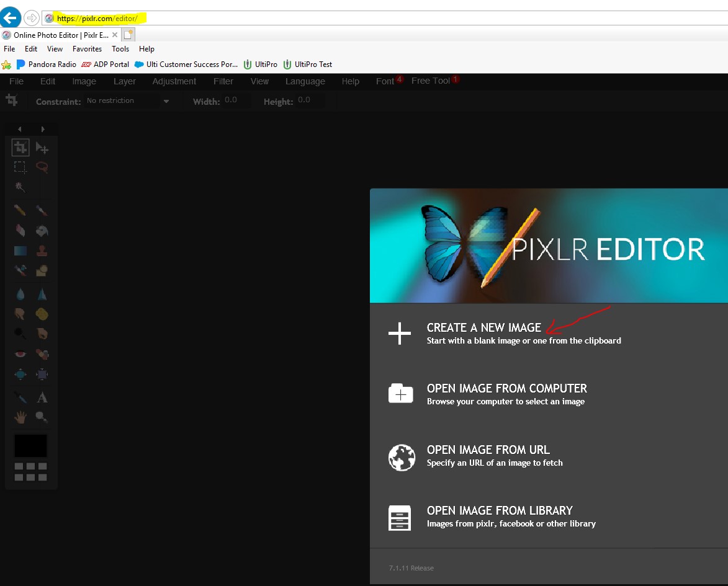Image resolution: width=728 pixels, height=586 pixels.
Task: Select the Drawing shapes tool
Action: pyautogui.click(x=42, y=270)
